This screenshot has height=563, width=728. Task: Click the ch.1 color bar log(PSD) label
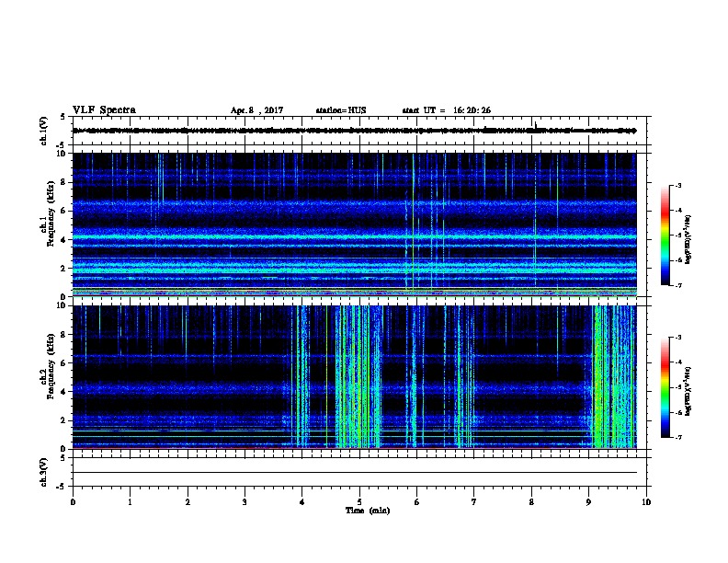click(688, 239)
